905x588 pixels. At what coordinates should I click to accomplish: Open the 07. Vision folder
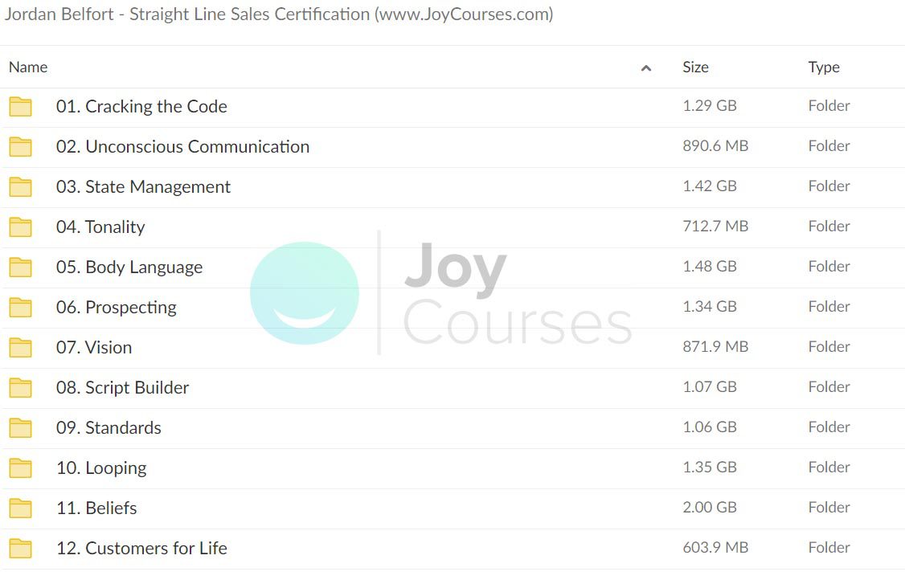(x=94, y=347)
